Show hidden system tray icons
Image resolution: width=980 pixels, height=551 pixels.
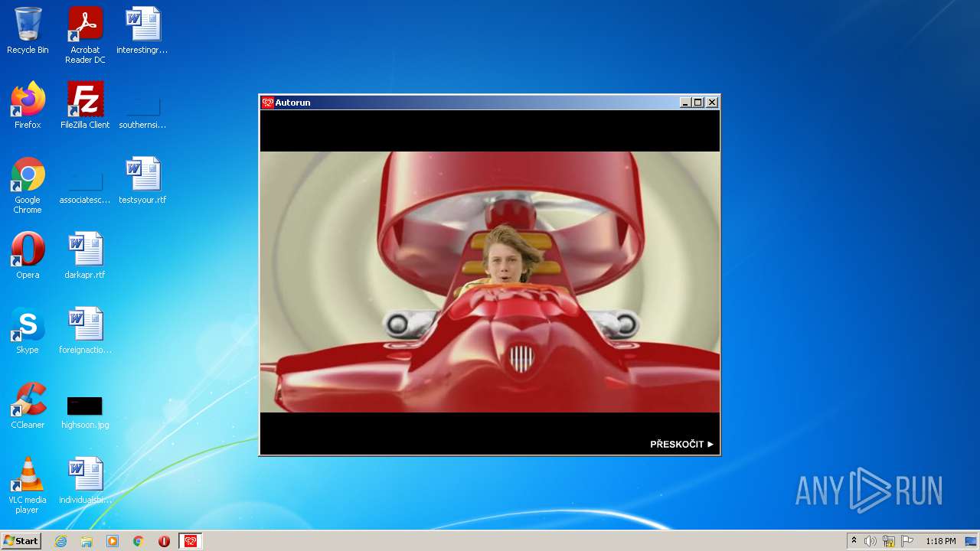[854, 541]
